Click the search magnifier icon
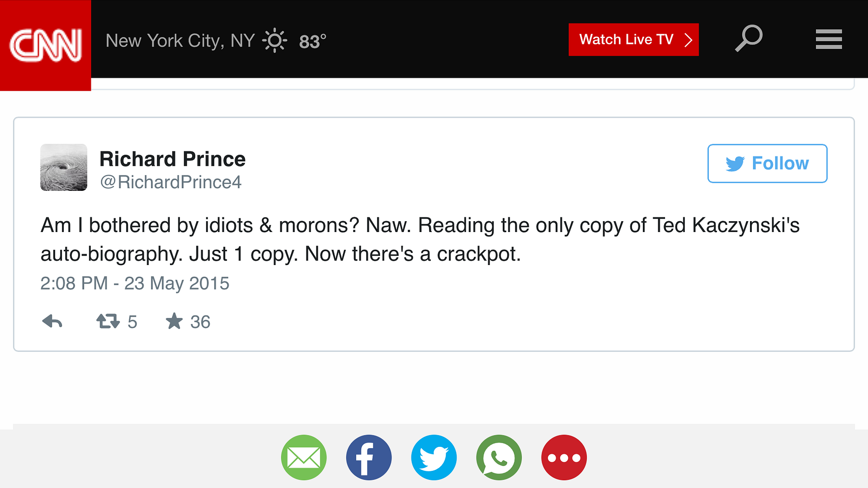 (749, 39)
